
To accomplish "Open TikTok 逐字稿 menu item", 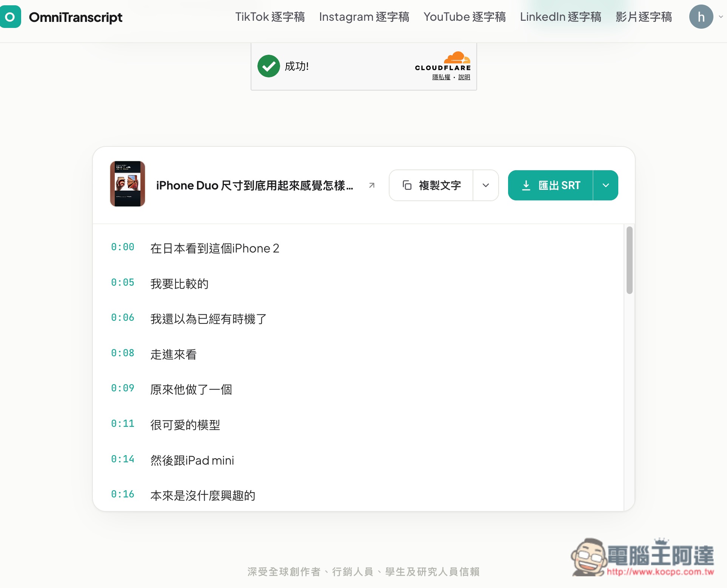I will (270, 17).
